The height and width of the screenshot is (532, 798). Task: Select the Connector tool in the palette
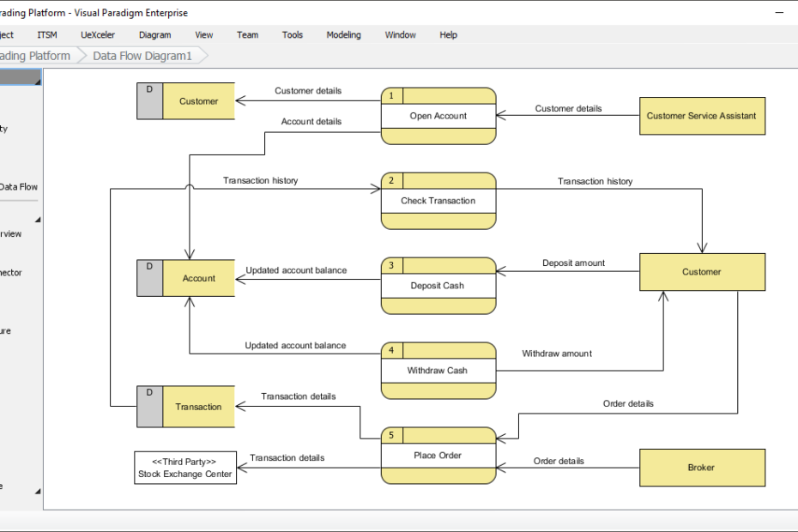pyautogui.click(x=17, y=272)
